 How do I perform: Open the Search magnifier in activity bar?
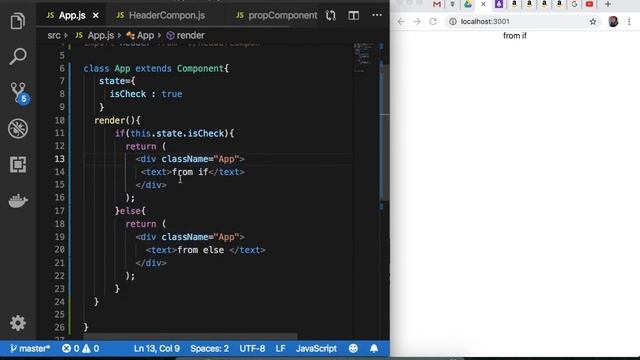(x=18, y=56)
